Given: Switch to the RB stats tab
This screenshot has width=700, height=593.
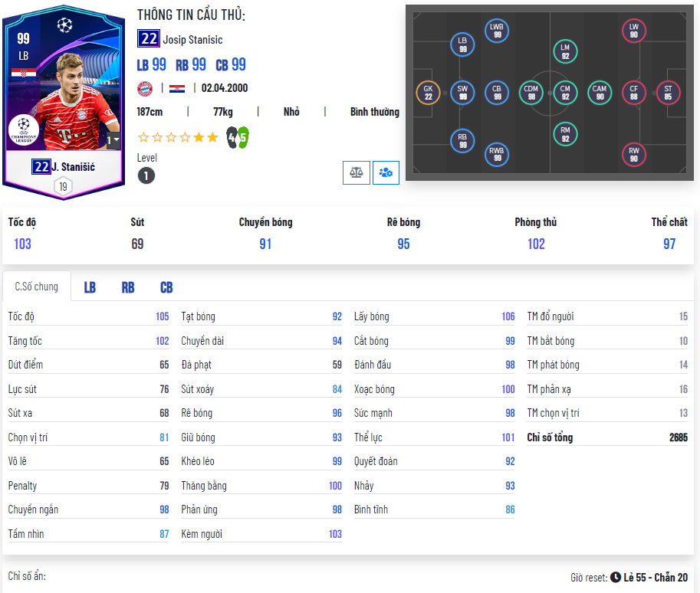Looking at the screenshot, I should pos(128,287).
